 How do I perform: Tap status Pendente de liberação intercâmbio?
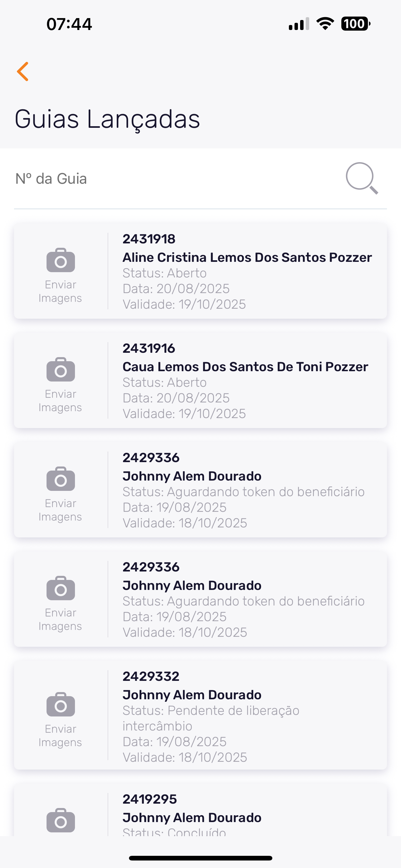(211, 718)
